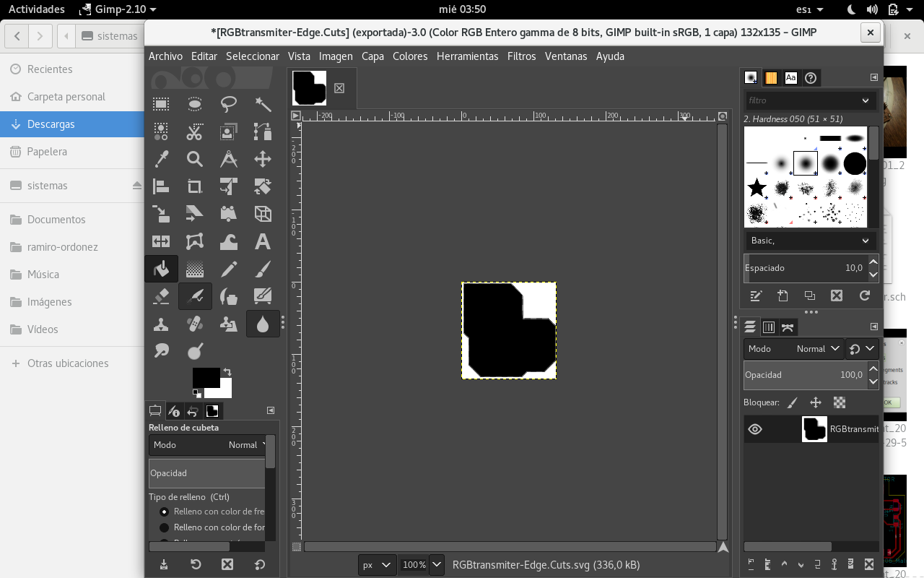Open the layer mode group switcher dropdown
Viewport: 924px width, 578px height.
pos(862,348)
